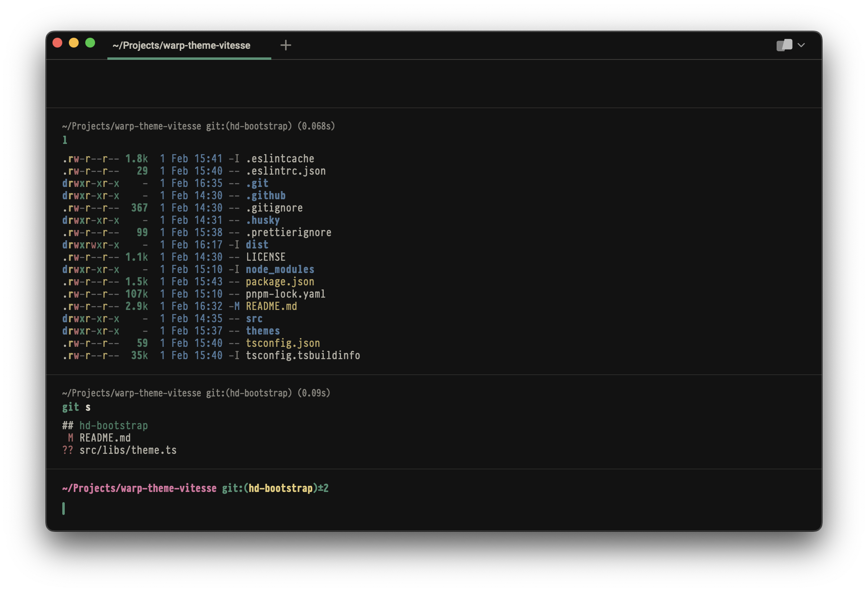Select LICENSE file name
The image size is (868, 592).
(x=266, y=257)
